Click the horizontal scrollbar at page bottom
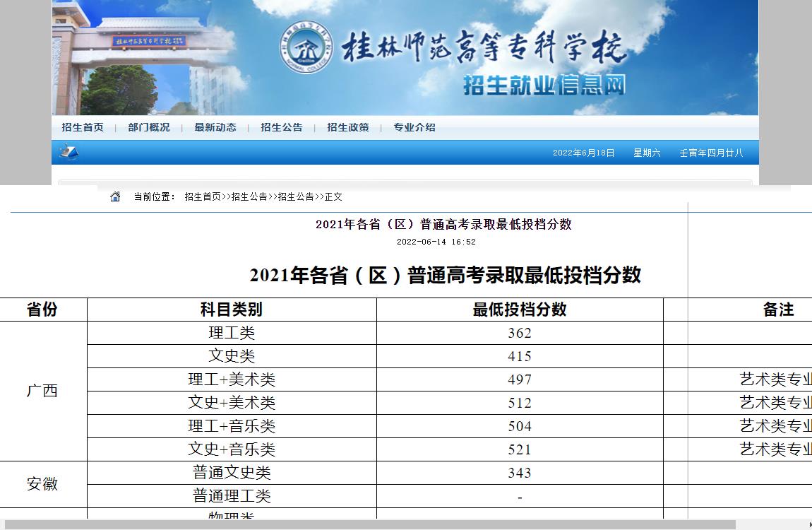The width and height of the screenshot is (812, 530). coord(369,525)
